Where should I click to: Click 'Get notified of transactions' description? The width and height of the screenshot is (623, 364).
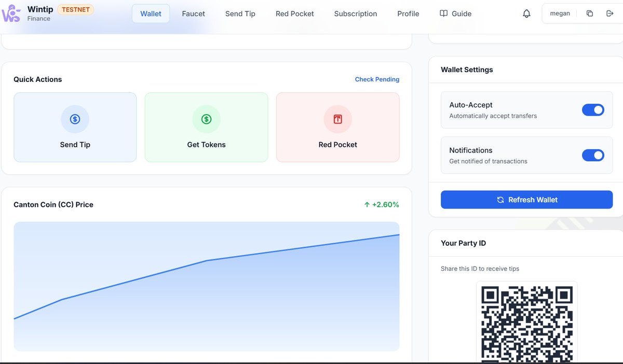click(488, 161)
